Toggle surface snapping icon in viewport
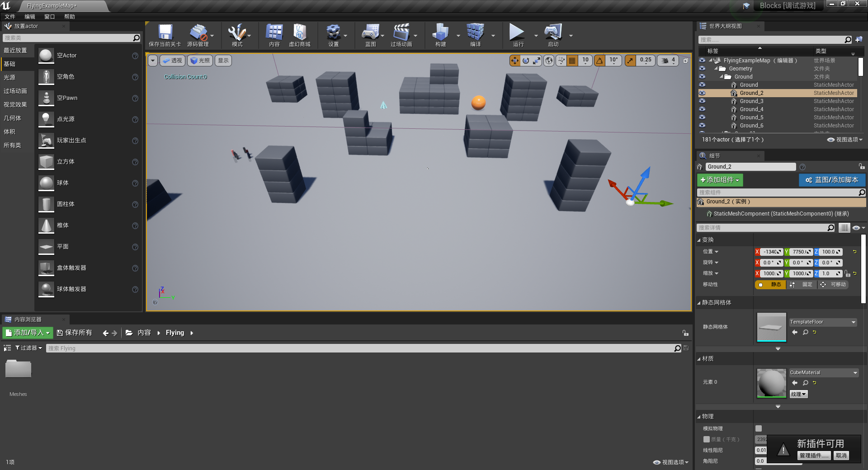868x470 pixels. click(561, 61)
